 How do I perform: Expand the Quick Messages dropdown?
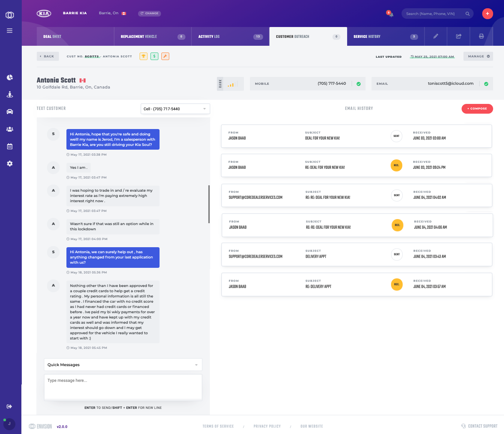point(123,364)
